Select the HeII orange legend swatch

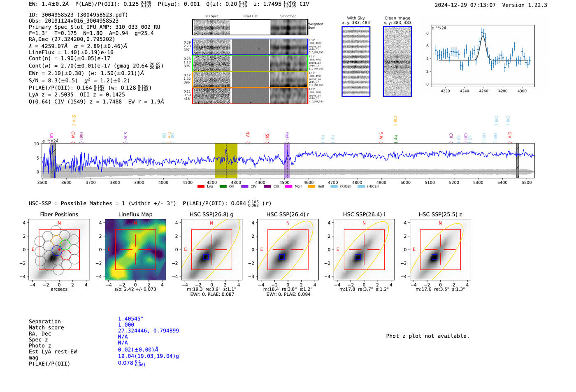[x=311, y=186]
